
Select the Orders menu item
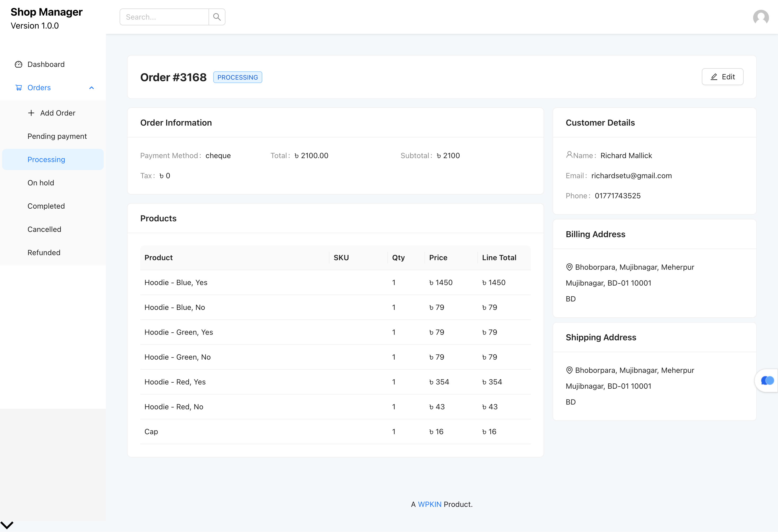coord(53,88)
